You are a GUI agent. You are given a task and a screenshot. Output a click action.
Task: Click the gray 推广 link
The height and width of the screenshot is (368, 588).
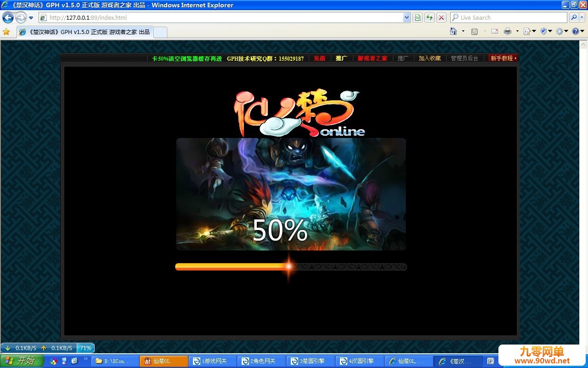click(403, 58)
